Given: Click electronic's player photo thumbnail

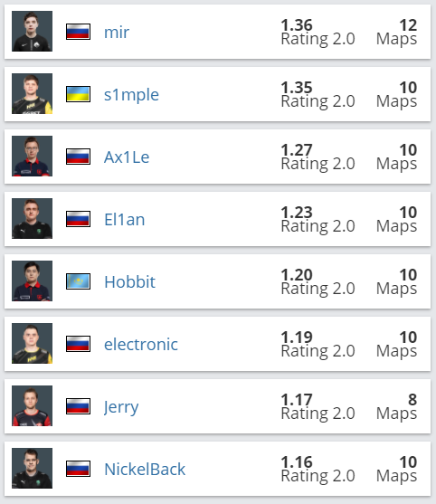Looking at the screenshot, I should 33,343.
